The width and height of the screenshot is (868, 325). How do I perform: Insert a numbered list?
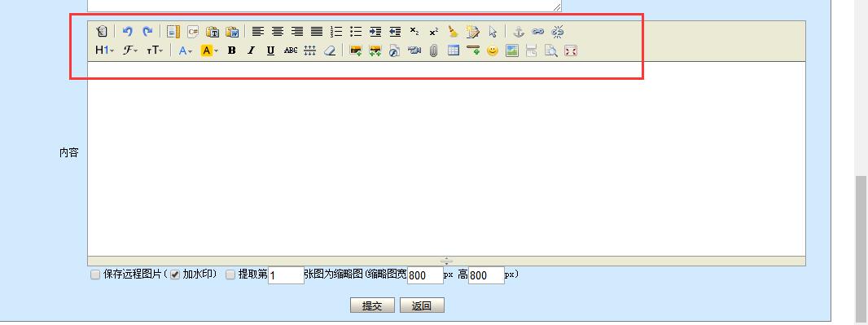336,32
